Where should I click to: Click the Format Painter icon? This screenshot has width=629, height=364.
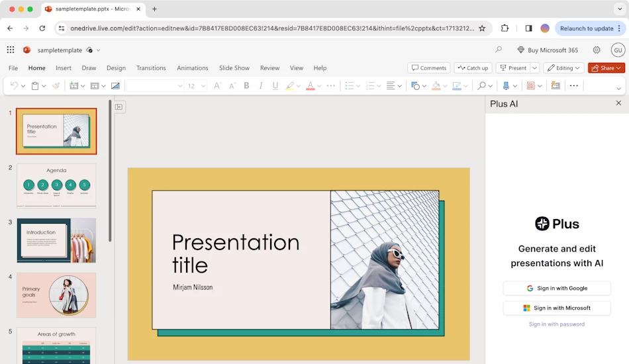(x=56, y=85)
